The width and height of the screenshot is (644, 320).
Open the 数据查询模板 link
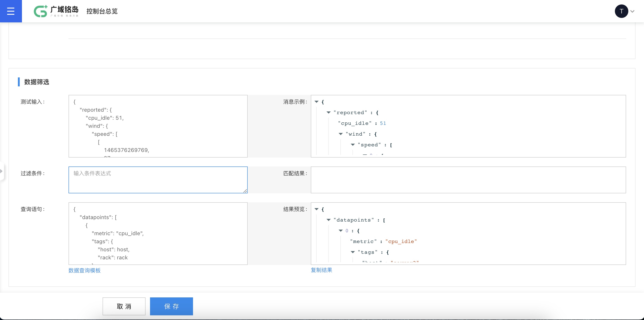[x=84, y=270]
